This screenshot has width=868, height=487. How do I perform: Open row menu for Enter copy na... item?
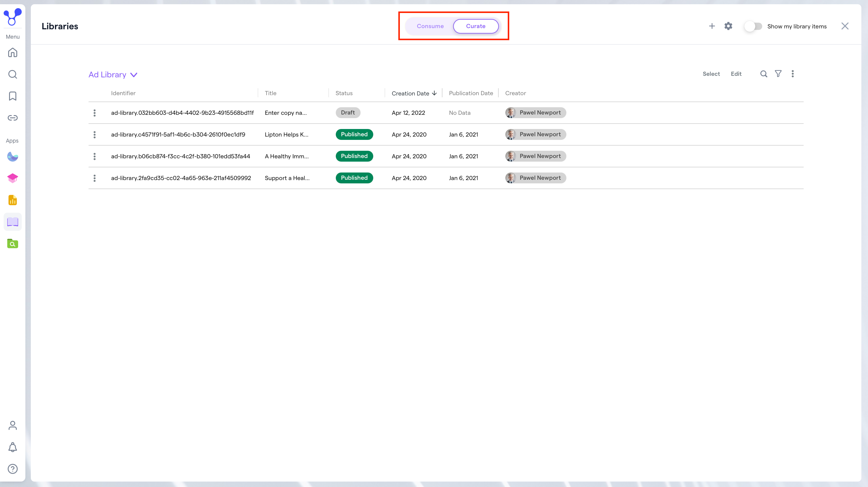click(x=95, y=113)
